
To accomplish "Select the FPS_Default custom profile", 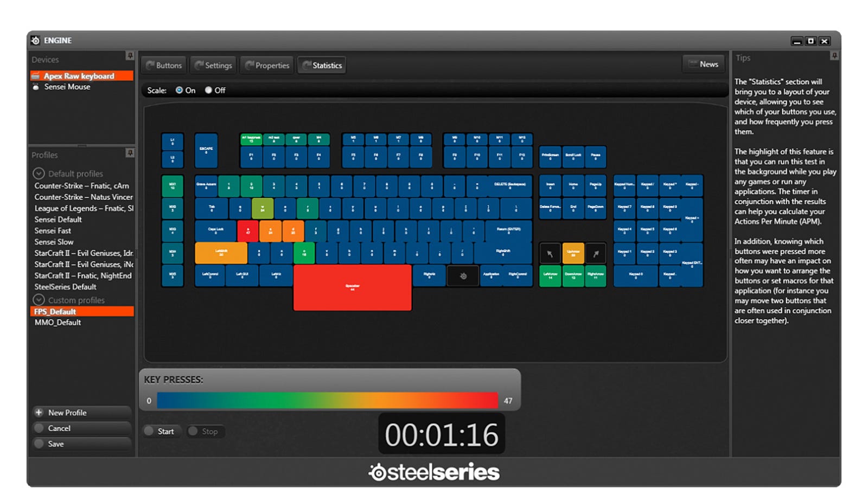I will [82, 311].
